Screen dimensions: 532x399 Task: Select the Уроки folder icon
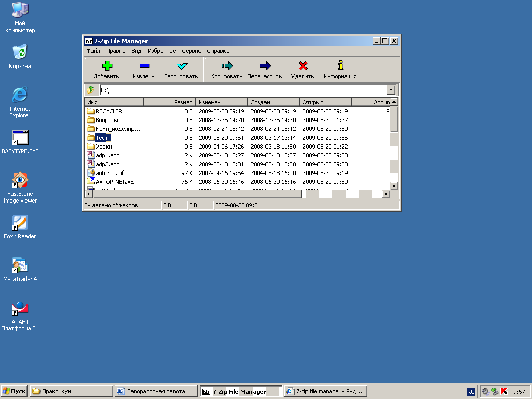(x=90, y=146)
